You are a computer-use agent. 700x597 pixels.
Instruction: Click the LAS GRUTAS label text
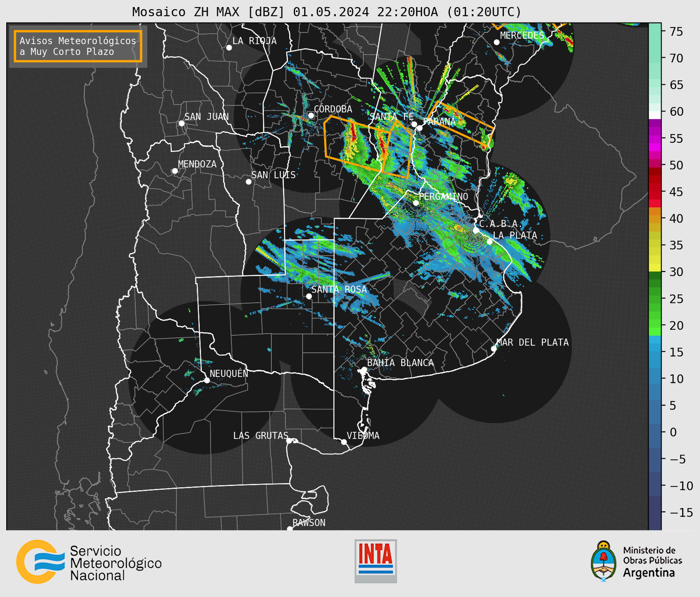[261, 436]
